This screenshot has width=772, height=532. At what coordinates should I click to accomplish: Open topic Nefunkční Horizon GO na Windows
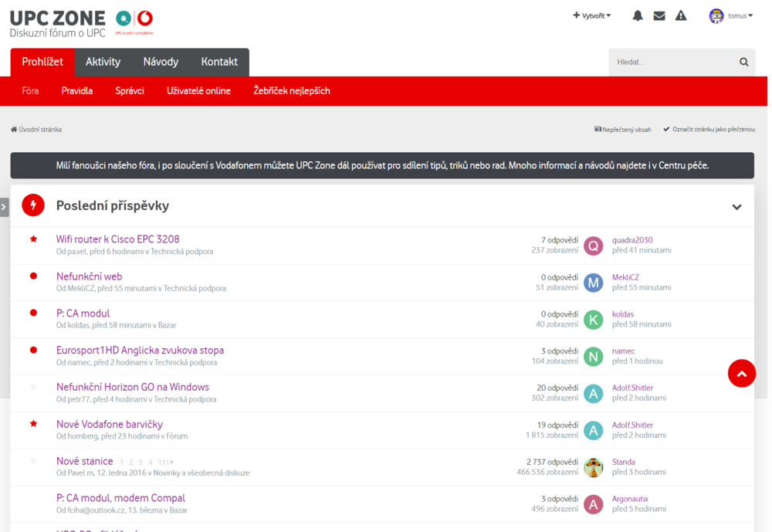133,387
